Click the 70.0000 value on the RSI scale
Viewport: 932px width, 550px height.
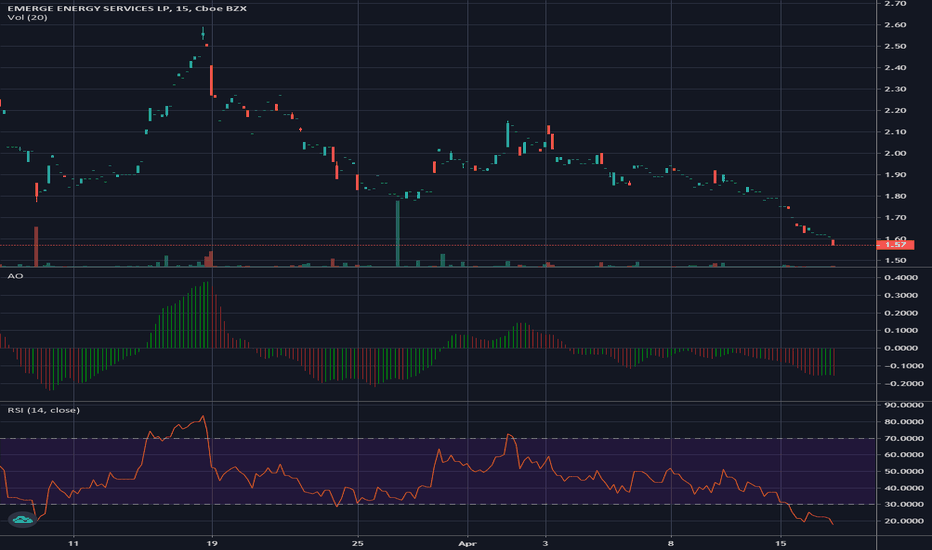tap(904, 438)
